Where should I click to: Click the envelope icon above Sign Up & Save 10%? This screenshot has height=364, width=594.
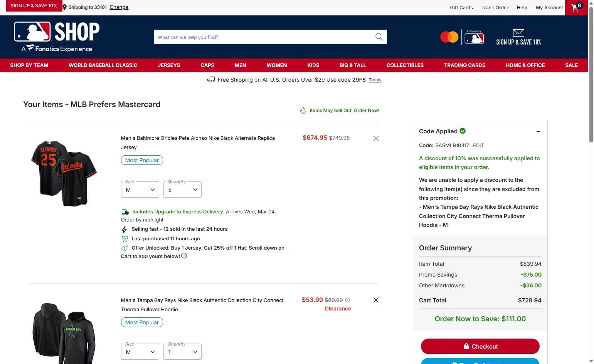[518, 33]
